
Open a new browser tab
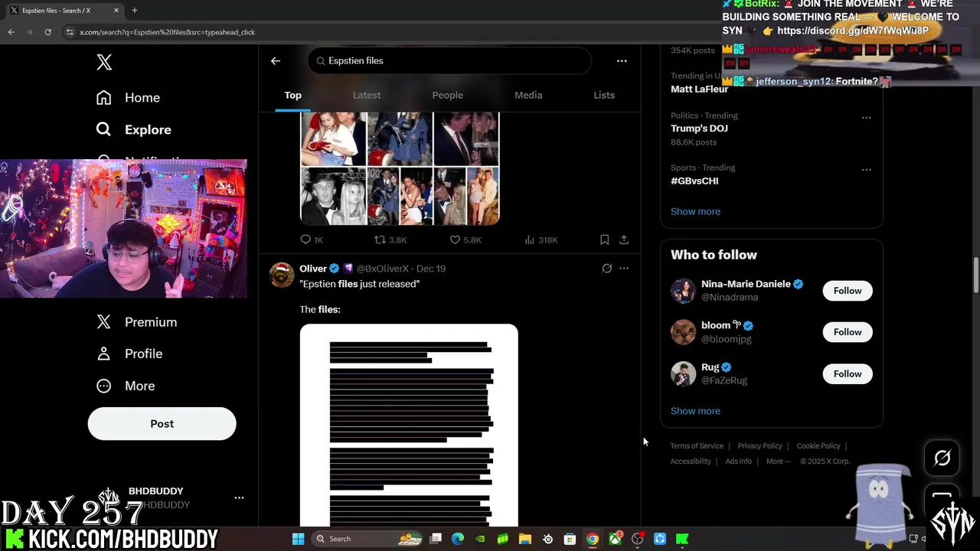(134, 11)
